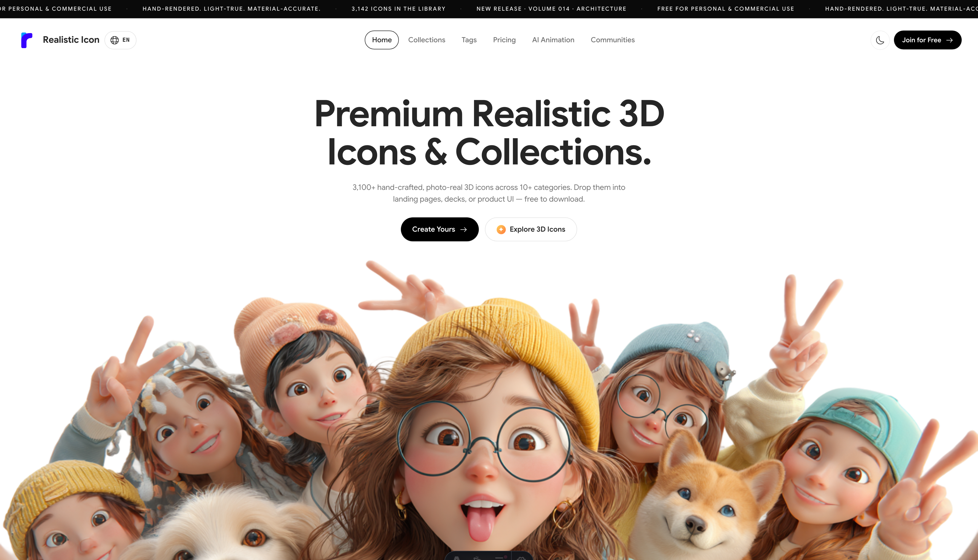Viewport: 978px width, 560px height.
Task: Select the Home nav item
Action: tap(382, 40)
